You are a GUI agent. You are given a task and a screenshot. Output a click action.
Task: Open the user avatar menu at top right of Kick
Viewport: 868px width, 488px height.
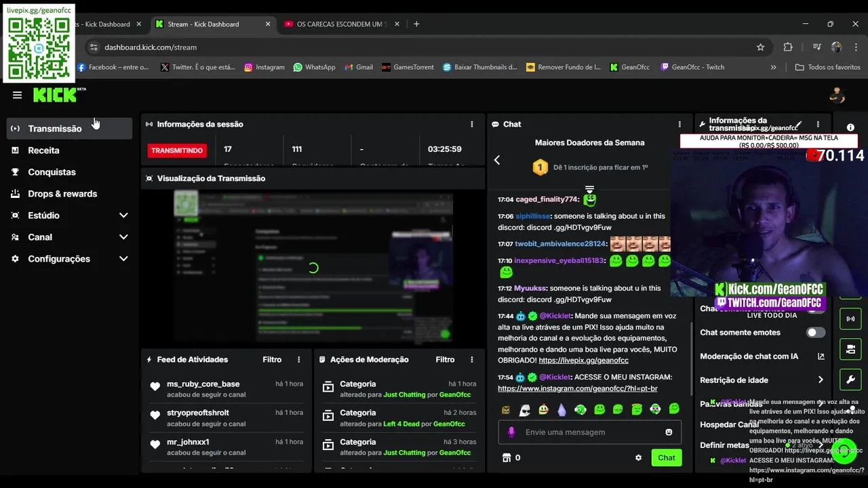(x=837, y=95)
